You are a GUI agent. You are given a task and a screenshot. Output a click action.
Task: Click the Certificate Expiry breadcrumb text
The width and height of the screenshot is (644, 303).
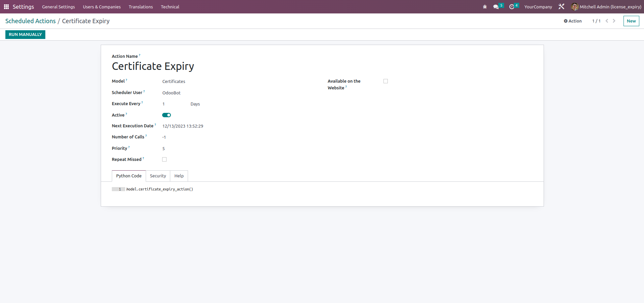86,21
